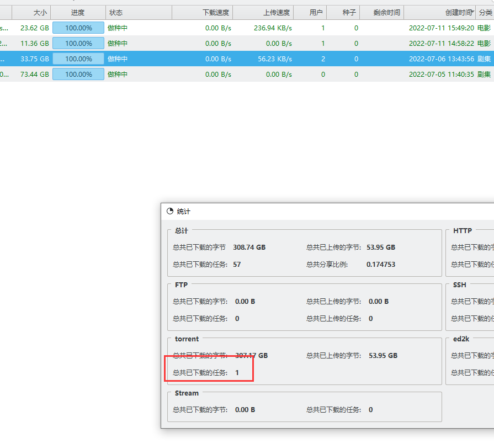Sort by 用户 column header

tap(310, 13)
